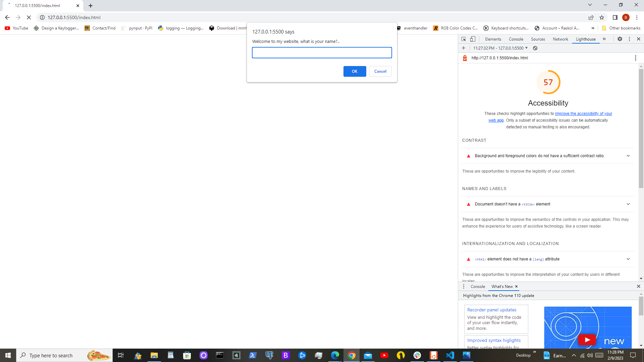Open the Console drawer tab
644x362 pixels.
coord(478,287)
